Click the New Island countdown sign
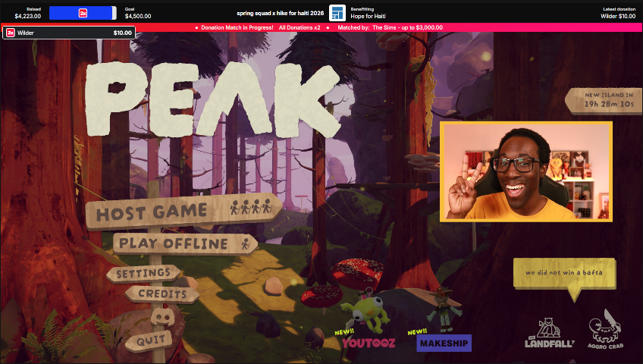The width and height of the screenshot is (643, 364). click(604, 100)
